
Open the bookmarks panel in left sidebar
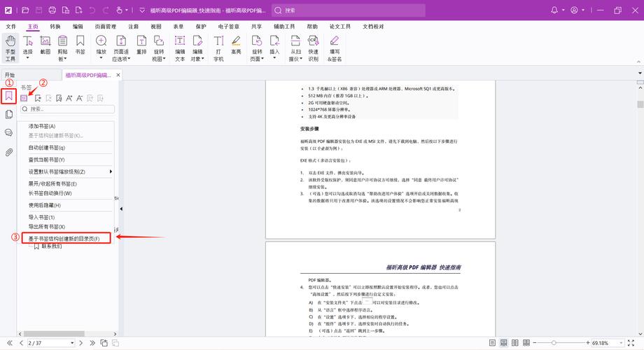(8, 96)
